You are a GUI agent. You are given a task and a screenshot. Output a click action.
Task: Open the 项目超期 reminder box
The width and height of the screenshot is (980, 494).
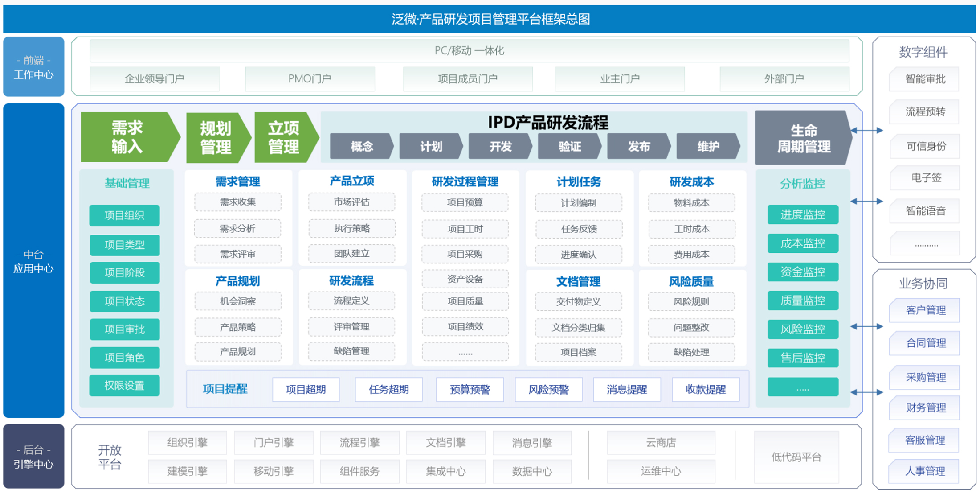click(x=306, y=389)
